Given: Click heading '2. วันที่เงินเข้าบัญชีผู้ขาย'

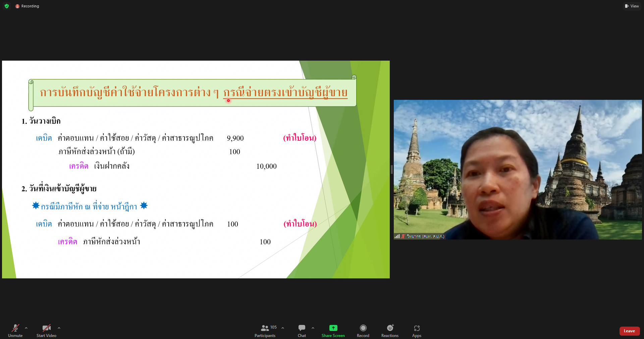Looking at the screenshot, I should (59, 189).
